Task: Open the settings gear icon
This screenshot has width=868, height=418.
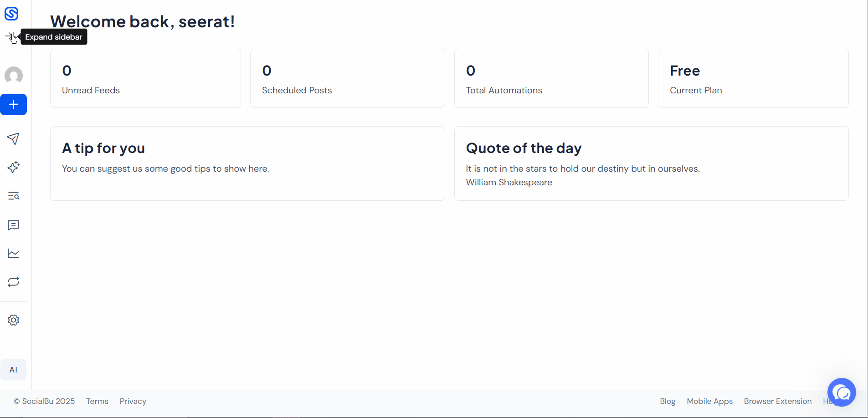Action: 14,320
